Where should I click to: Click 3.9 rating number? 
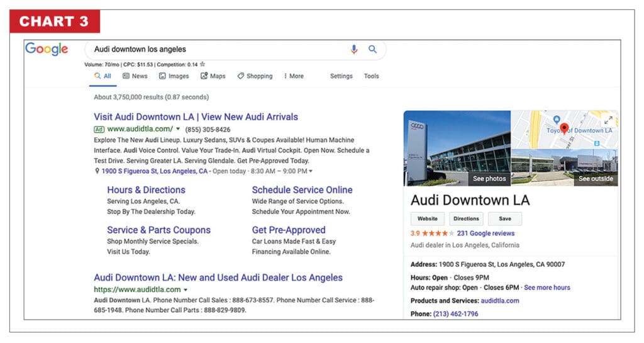click(x=415, y=233)
